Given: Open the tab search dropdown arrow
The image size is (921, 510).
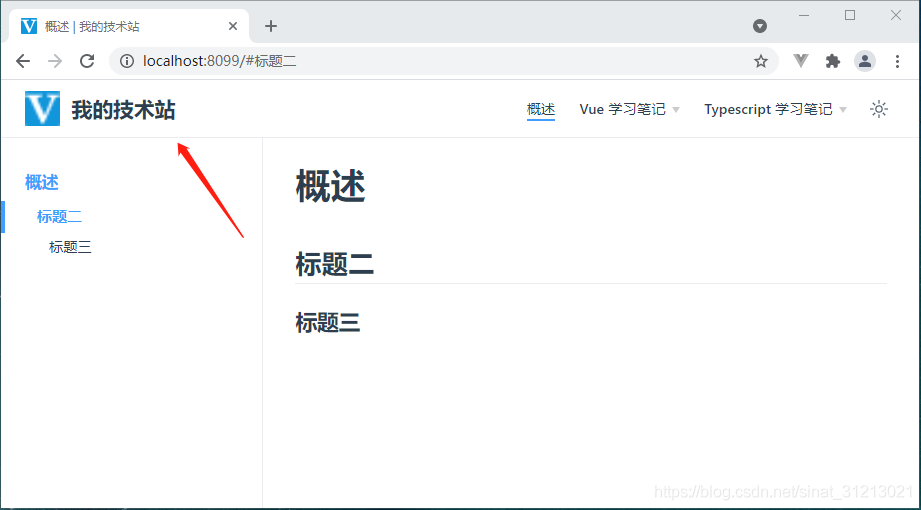Looking at the screenshot, I should point(760,26).
